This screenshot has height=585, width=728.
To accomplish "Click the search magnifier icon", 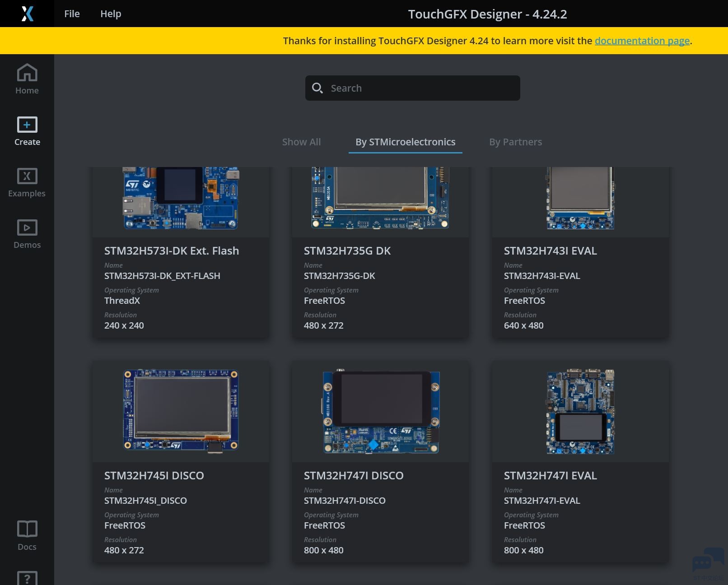I will click(317, 88).
